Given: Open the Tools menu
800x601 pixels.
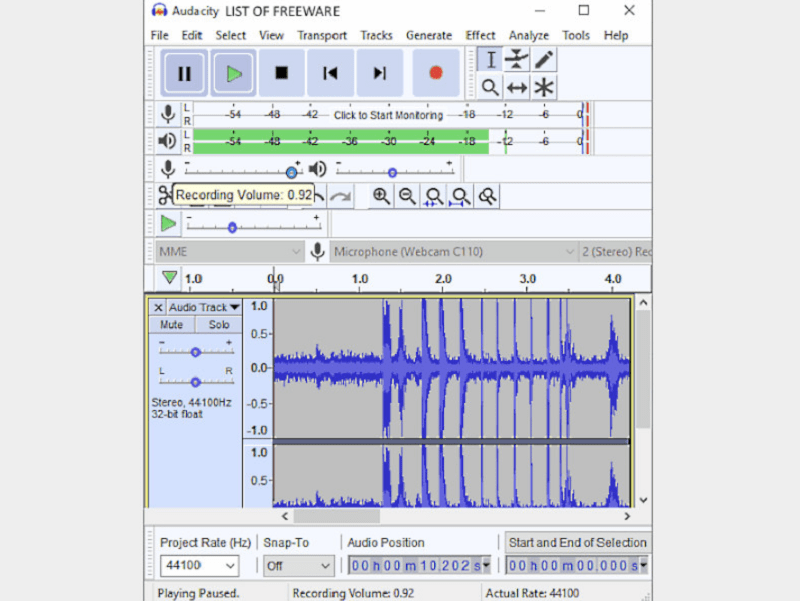Looking at the screenshot, I should [576, 35].
